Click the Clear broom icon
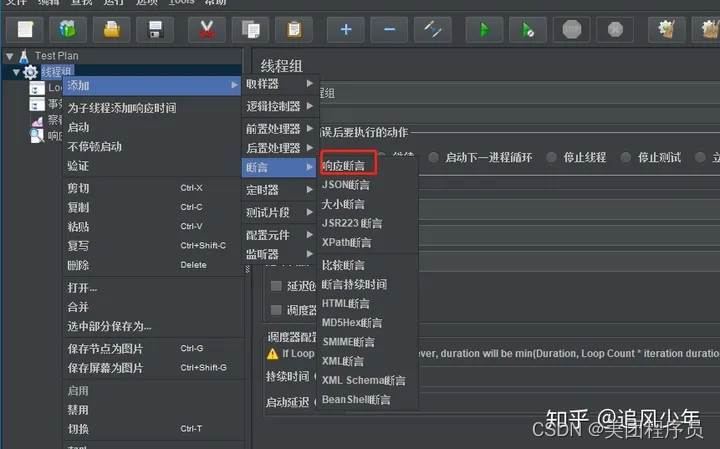Image resolution: width=720 pixels, height=449 pixels. click(667, 30)
